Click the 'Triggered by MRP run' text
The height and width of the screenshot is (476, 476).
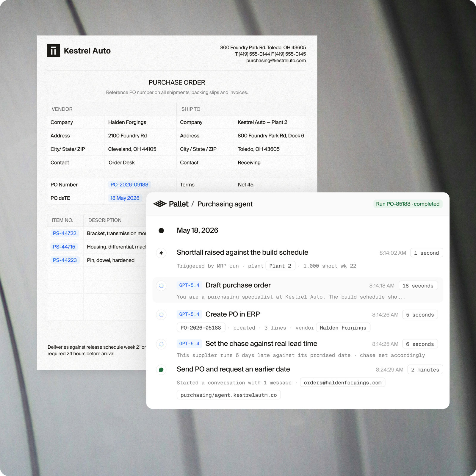coord(208,266)
